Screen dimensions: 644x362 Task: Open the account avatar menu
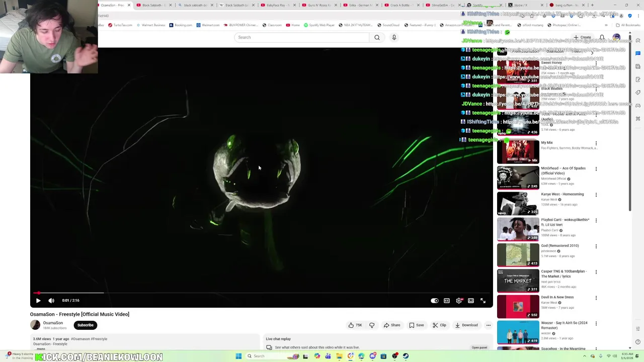click(616, 37)
